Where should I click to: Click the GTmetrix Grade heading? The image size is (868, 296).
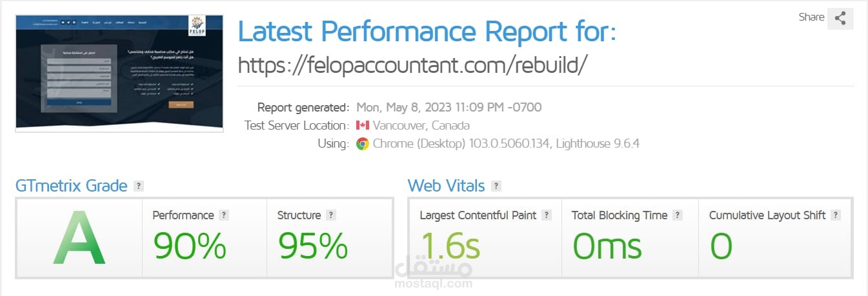point(71,186)
